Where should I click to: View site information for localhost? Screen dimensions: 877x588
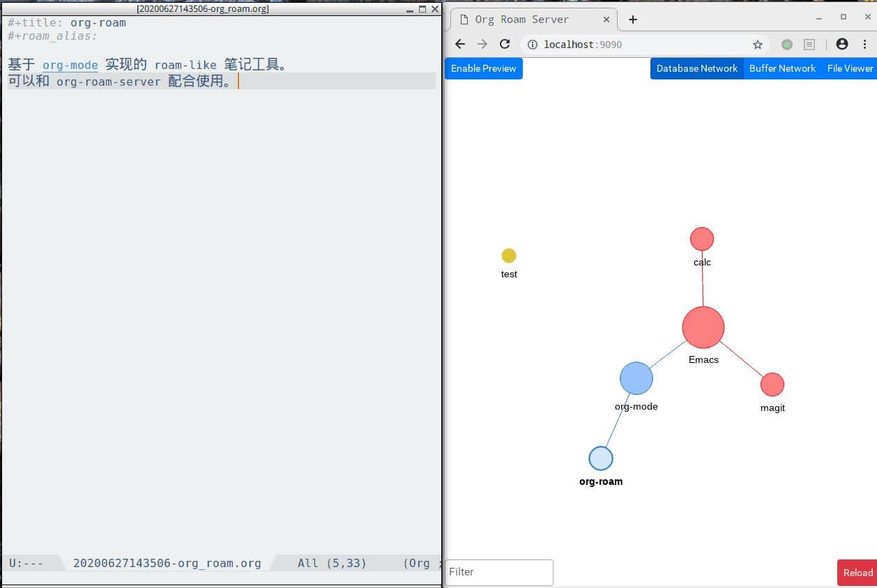tap(533, 45)
